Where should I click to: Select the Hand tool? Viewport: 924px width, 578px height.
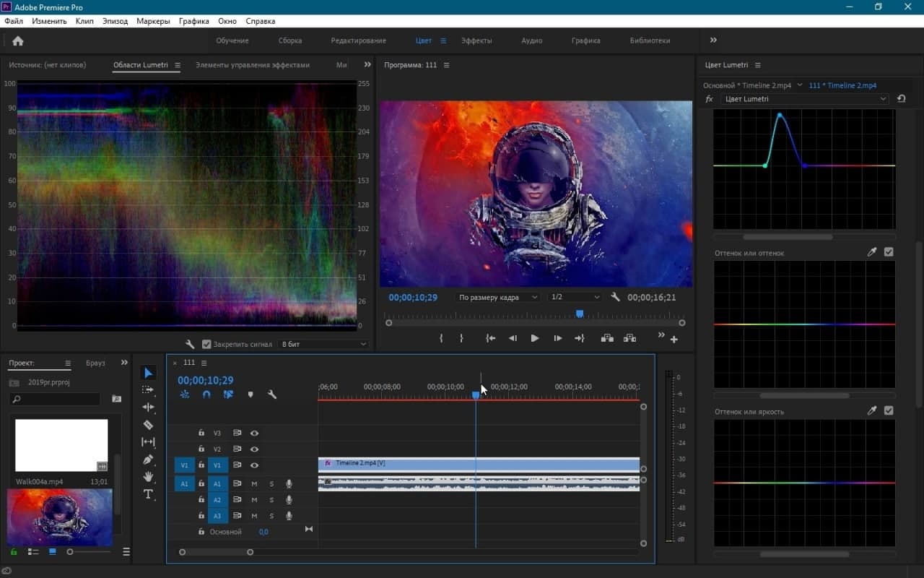coord(148,477)
